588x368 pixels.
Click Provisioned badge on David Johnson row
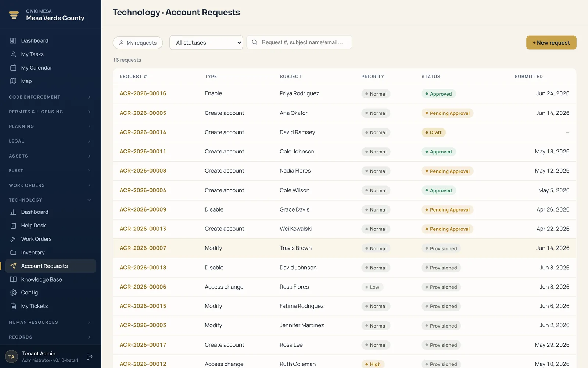(x=441, y=268)
